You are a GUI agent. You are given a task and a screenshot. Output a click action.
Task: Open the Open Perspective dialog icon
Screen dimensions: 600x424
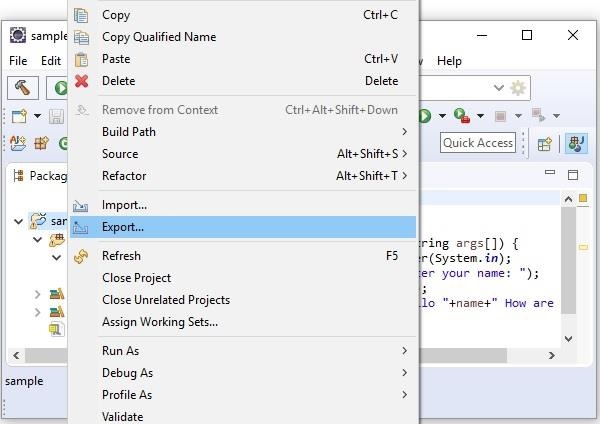pos(546,143)
